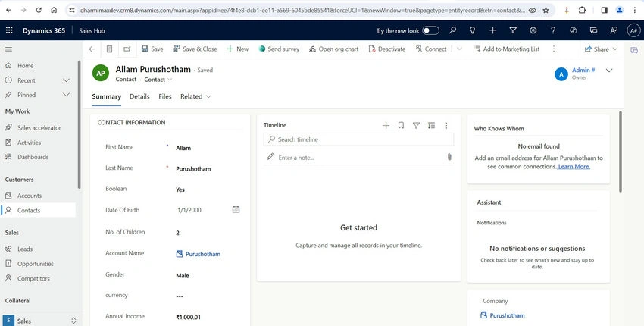Switch to the Details tab
This screenshot has height=326, width=644.
(139, 96)
